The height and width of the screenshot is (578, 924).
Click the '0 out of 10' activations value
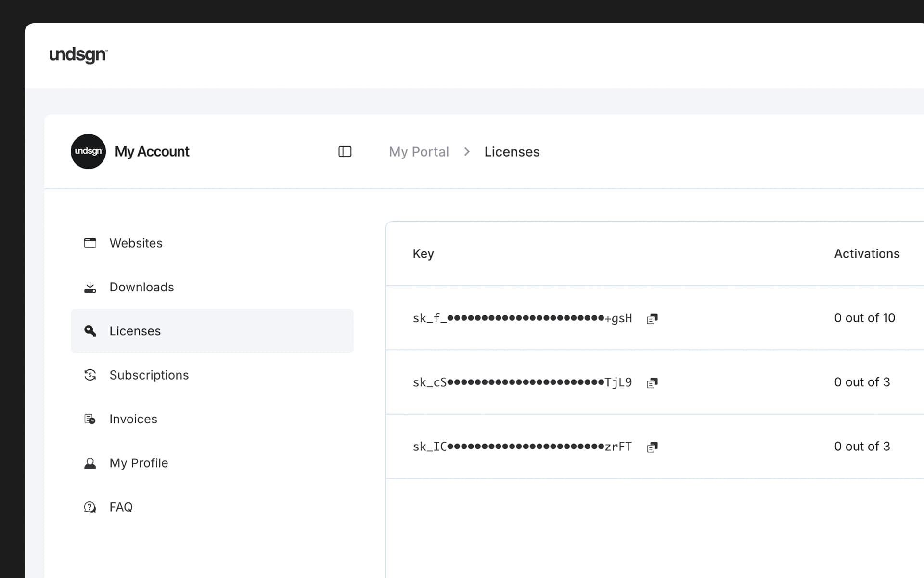pyautogui.click(x=864, y=318)
